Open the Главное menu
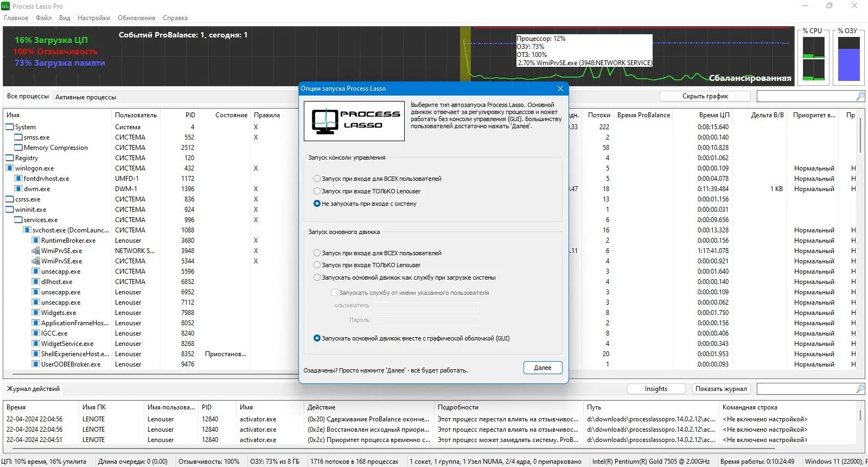The height and width of the screenshot is (467, 868). click(x=16, y=18)
